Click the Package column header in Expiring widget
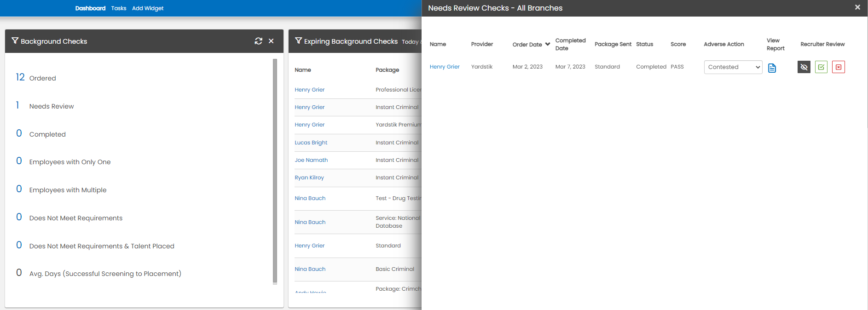The width and height of the screenshot is (868, 310). pos(387,70)
